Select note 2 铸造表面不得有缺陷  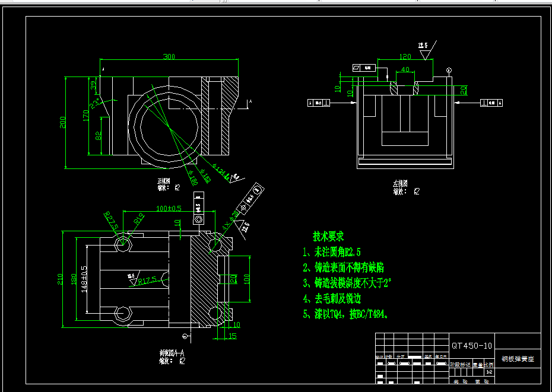[343, 268]
